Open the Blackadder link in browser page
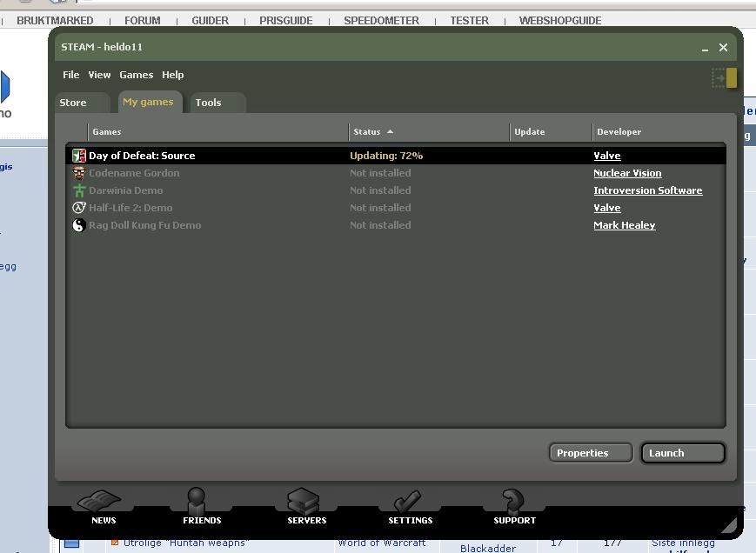The image size is (756, 553). [x=488, y=548]
